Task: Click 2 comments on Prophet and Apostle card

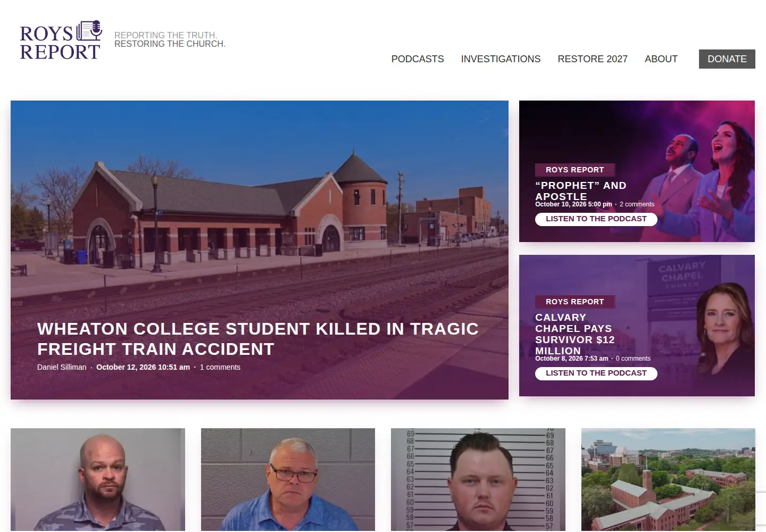Action: click(637, 204)
